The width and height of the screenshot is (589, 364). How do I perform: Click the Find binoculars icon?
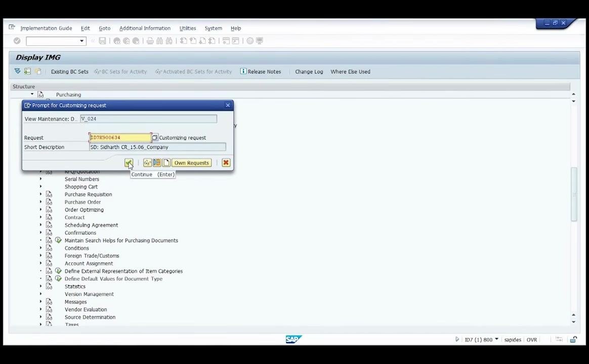(159, 41)
